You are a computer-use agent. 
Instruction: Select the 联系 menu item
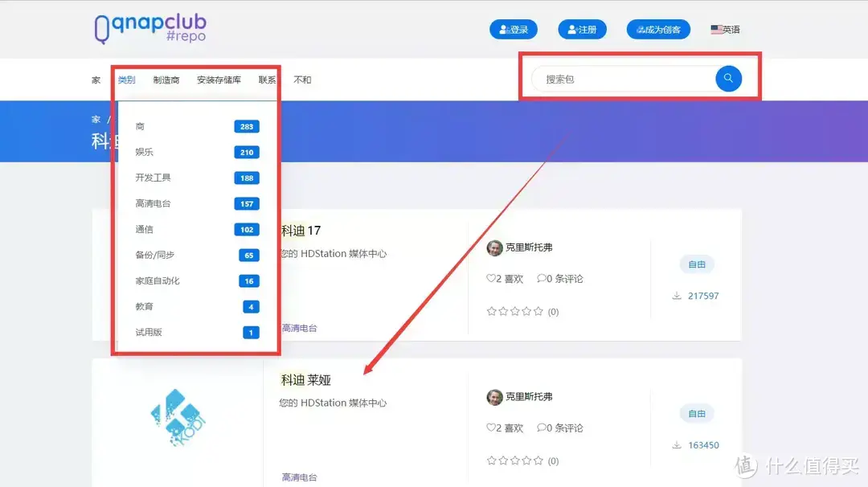coord(267,79)
